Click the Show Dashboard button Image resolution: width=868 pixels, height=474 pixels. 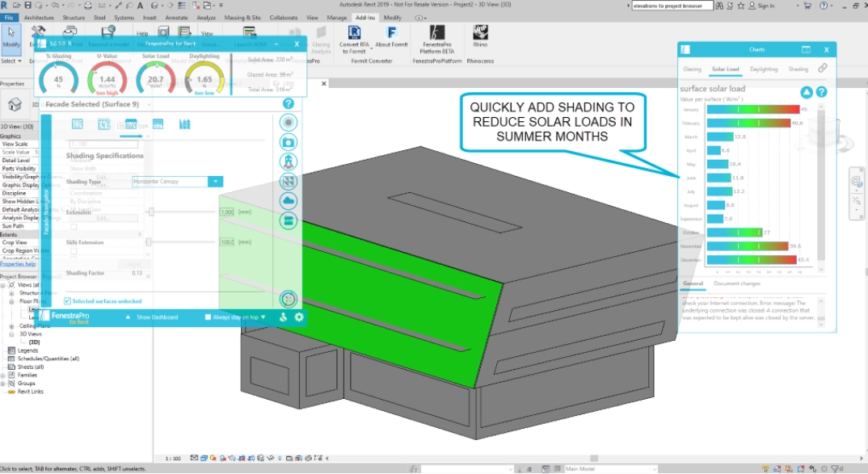pyautogui.click(x=158, y=317)
